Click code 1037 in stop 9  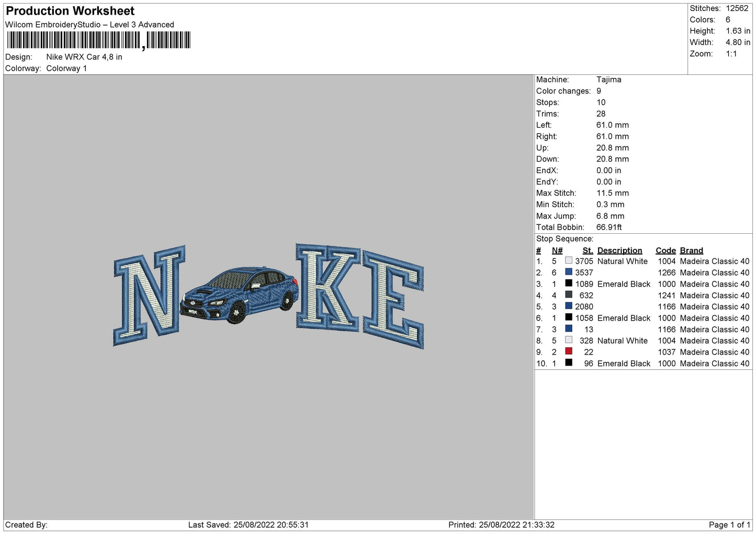[667, 353]
